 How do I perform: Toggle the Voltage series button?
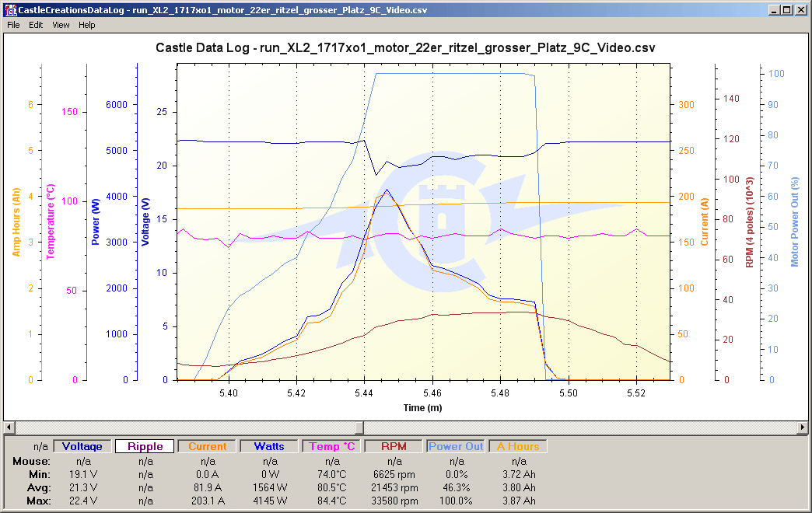click(82, 446)
